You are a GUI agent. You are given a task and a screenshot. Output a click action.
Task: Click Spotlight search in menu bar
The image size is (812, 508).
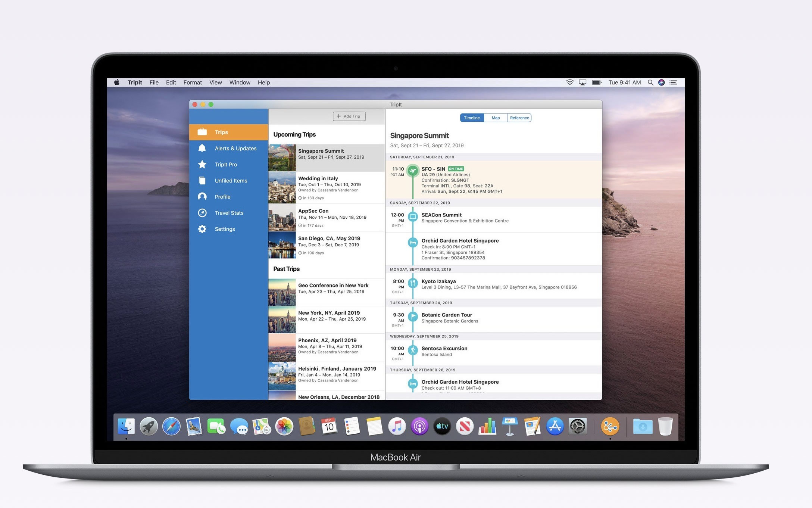(650, 82)
